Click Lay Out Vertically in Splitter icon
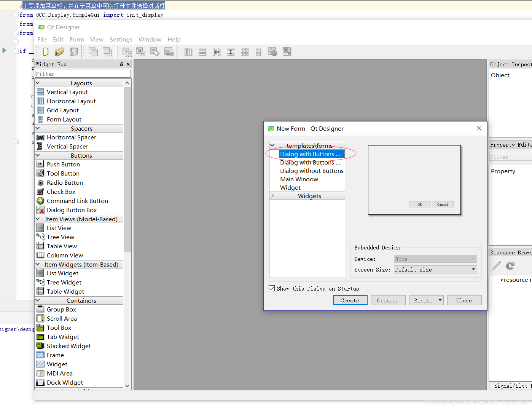 (x=231, y=52)
